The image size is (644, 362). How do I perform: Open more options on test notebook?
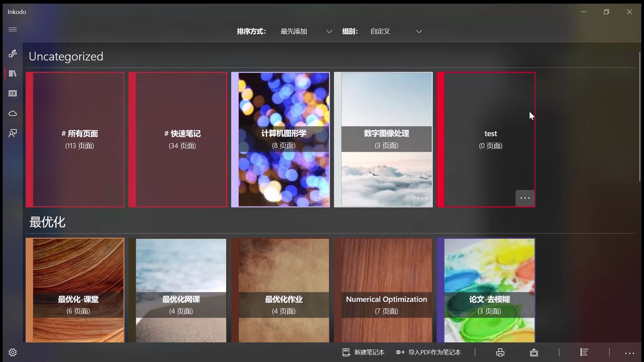525,198
